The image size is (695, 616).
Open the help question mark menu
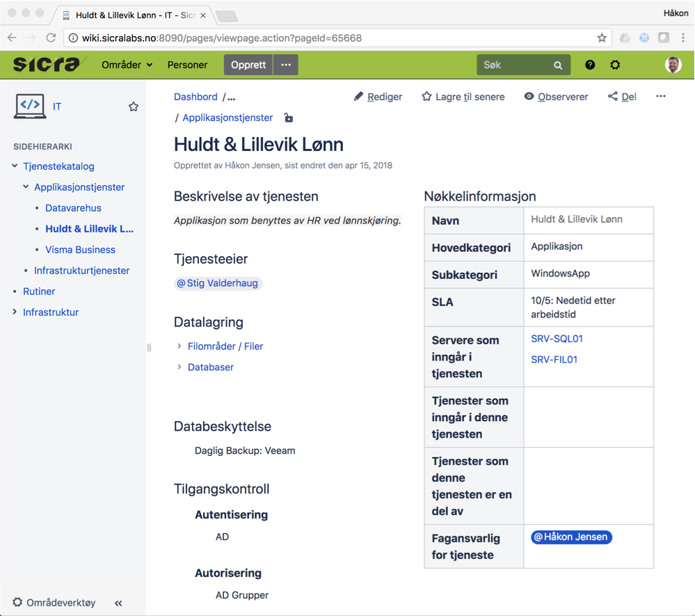590,65
